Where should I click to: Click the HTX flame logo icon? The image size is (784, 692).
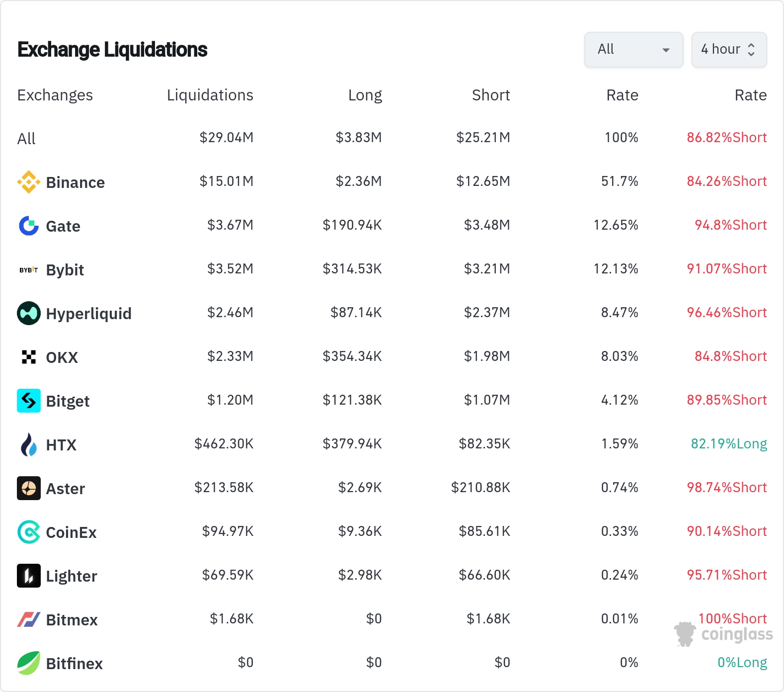(29, 444)
